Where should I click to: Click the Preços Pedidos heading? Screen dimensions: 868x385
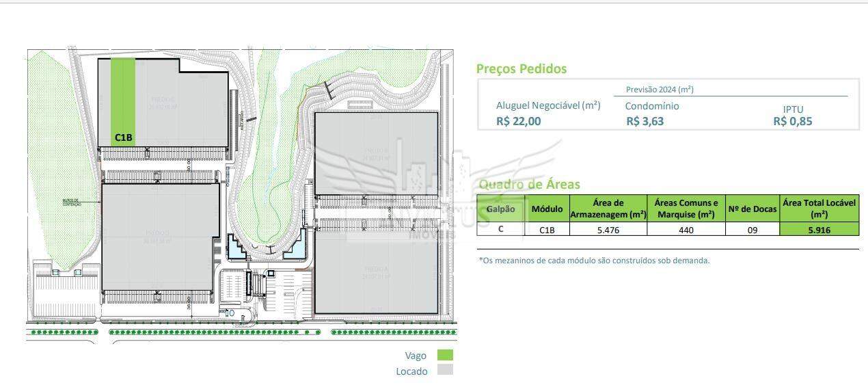521,68
